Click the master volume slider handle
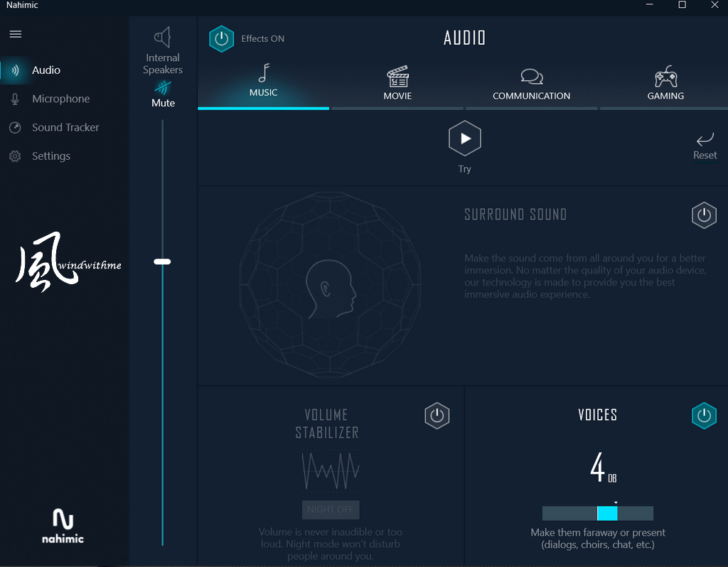The image size is (728, 567). pos(163,261)
